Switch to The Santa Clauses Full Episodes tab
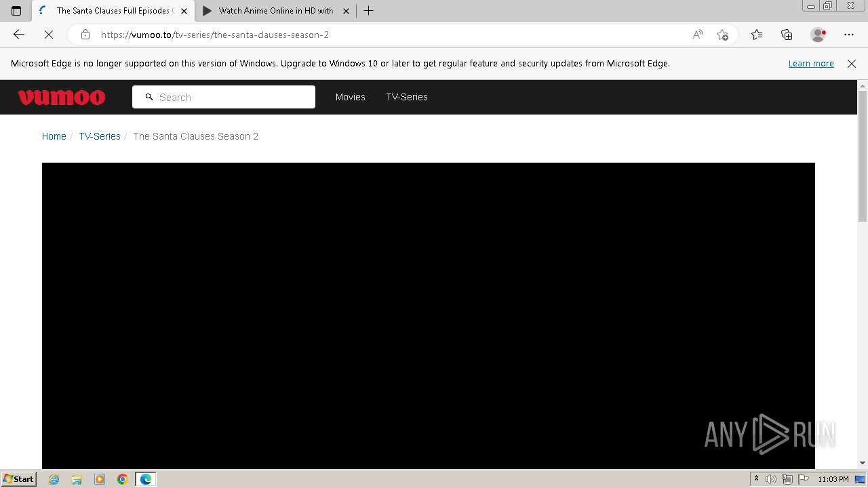 [x=113, y=11]
